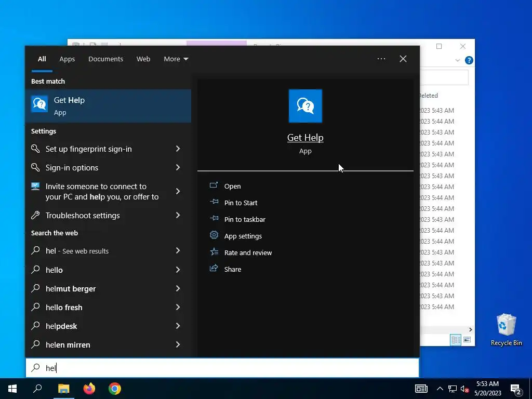Click the muted volume tray icon
Screen dimensions: 532x399
(464, 389)
